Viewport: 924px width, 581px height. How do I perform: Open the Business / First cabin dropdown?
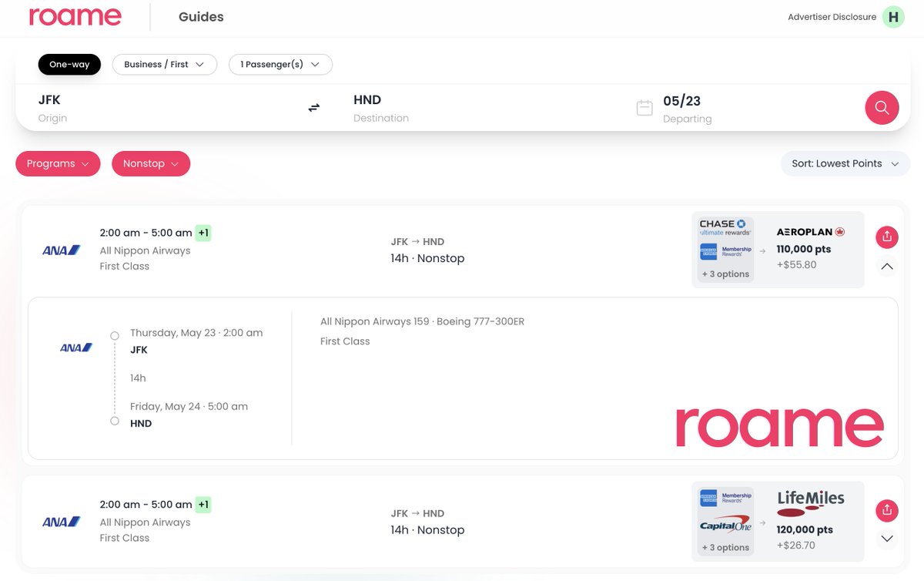tap(165, 64)
